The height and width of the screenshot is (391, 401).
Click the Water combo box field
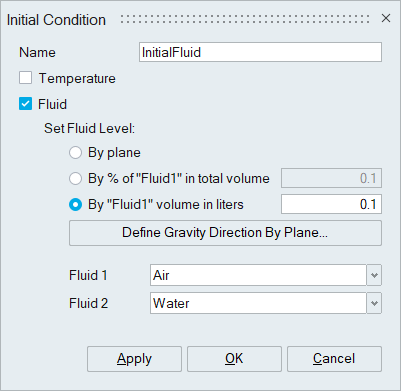(258, 303)
